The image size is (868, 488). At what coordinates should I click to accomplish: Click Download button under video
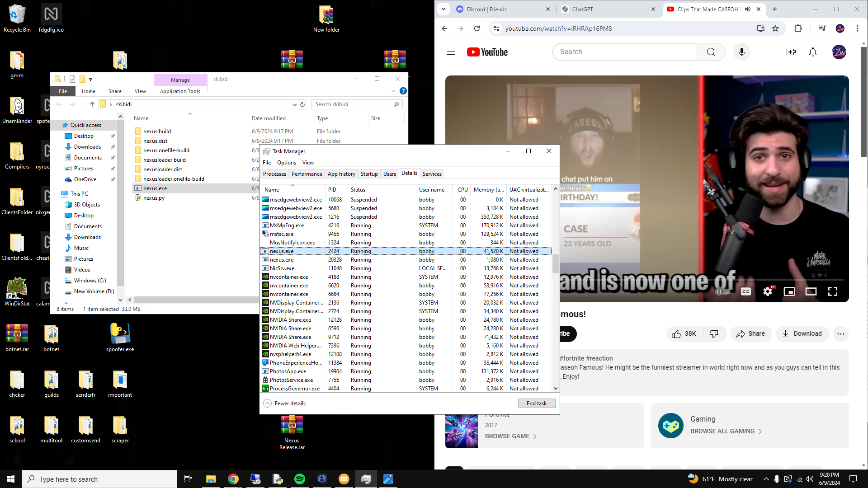point(802,333)
